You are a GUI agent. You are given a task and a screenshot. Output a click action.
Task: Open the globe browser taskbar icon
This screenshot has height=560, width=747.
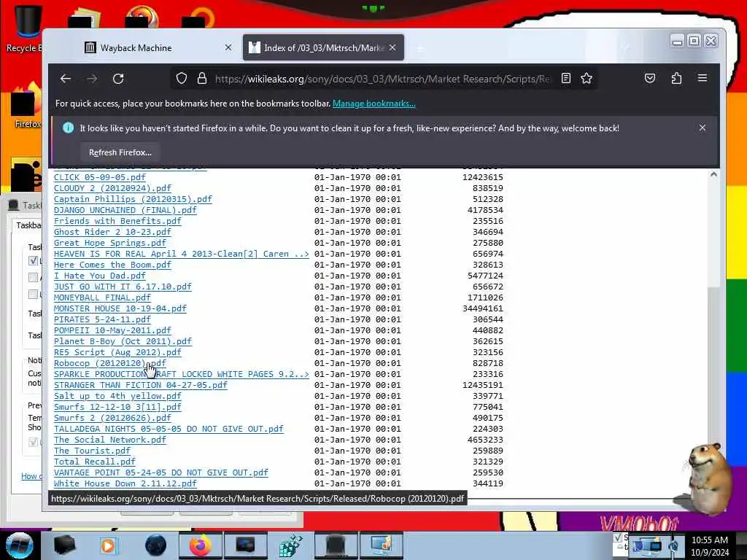coord(156,545)
